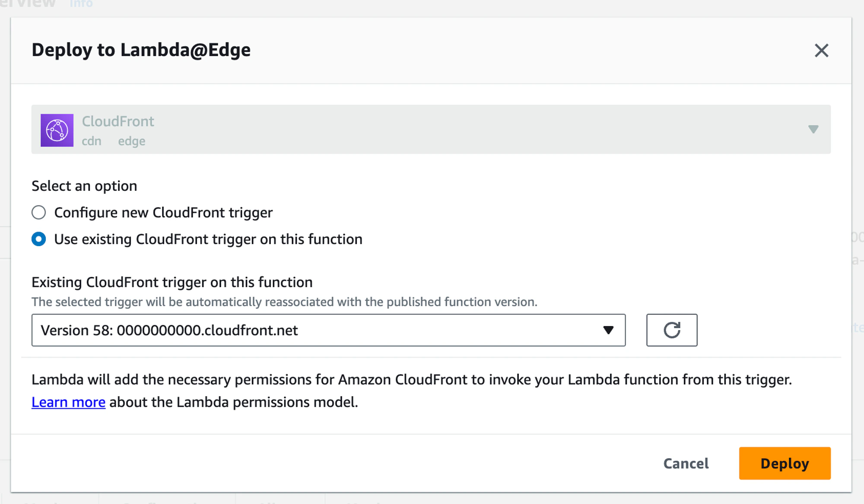Viewport: 864px width, 504px height.
Task: Click the CloudFront name in service selector
Action: [x=118, y=121]
